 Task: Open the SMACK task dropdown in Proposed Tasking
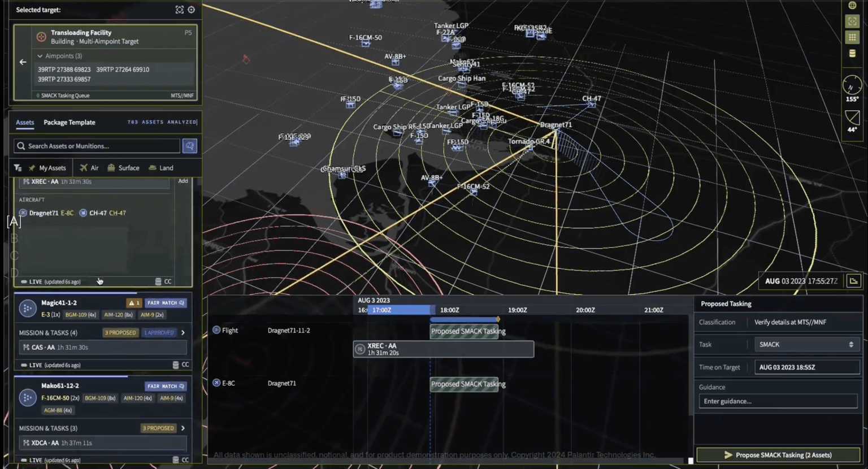[x=806, y=344]
